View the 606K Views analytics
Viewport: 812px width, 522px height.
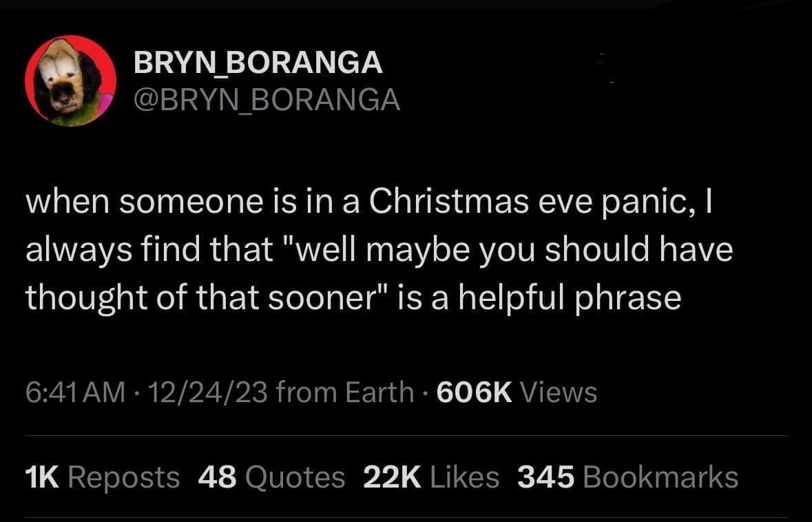click(517, 393)
